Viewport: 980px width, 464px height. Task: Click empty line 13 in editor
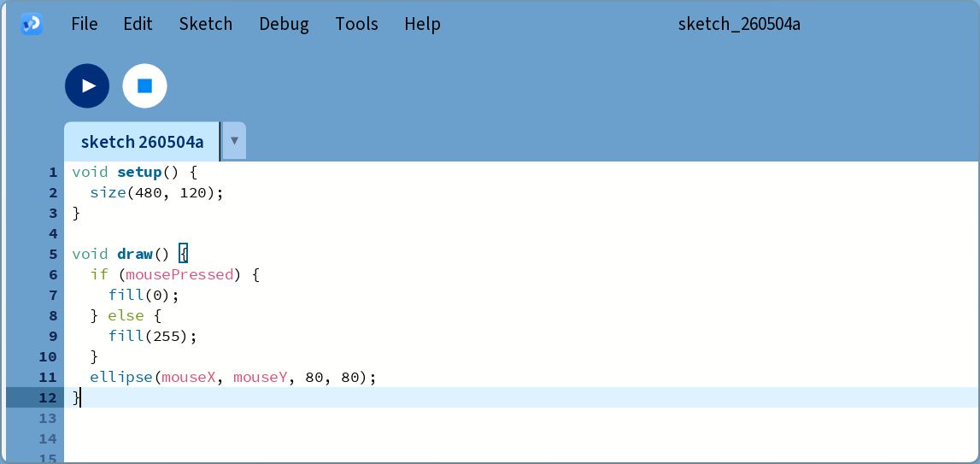[522, 418]
